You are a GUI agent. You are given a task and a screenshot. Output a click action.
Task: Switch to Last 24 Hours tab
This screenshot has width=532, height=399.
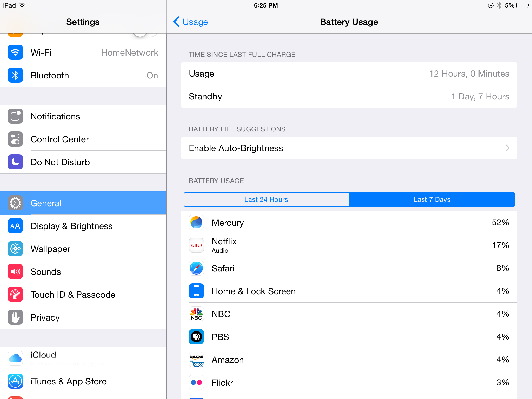coord(266,199)
